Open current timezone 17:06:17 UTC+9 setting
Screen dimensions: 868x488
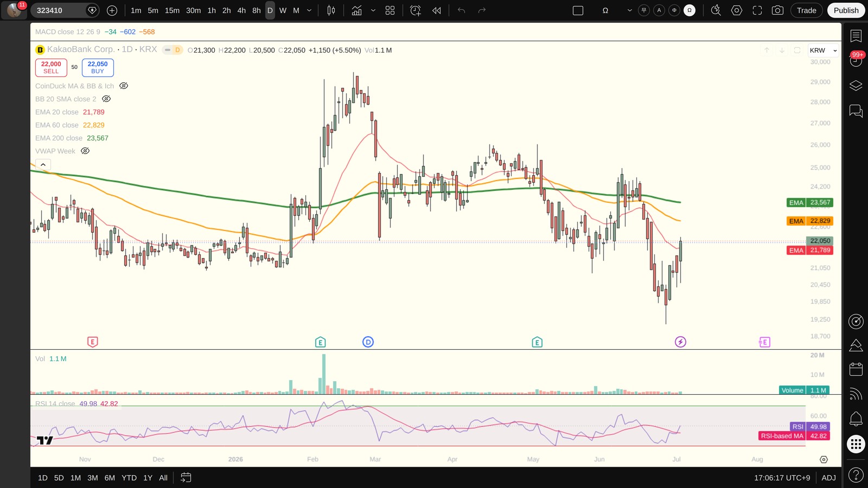[782, 478]
